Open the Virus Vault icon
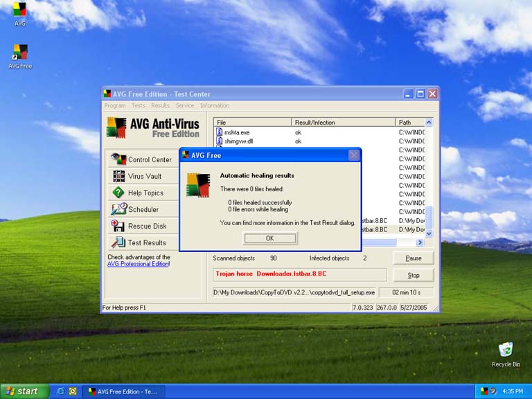Image resolution: width=532 pixels, height=399 pixels. pos(118,176)
